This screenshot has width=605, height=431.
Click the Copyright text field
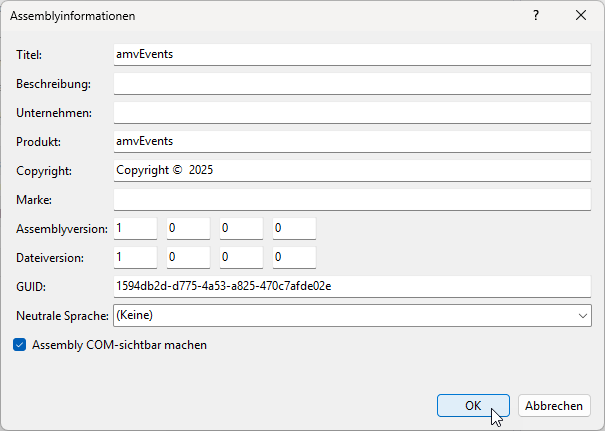tap(352, 170)
